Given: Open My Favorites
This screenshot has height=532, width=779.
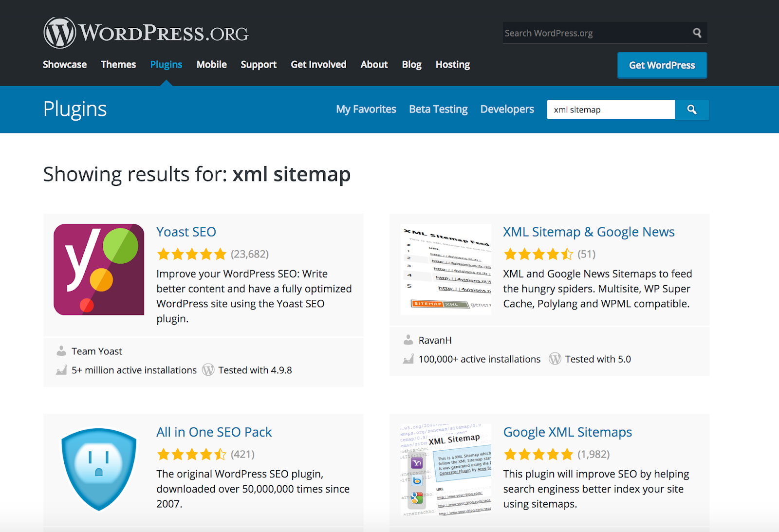Looking at the screenshot, I should pos(366,110).
